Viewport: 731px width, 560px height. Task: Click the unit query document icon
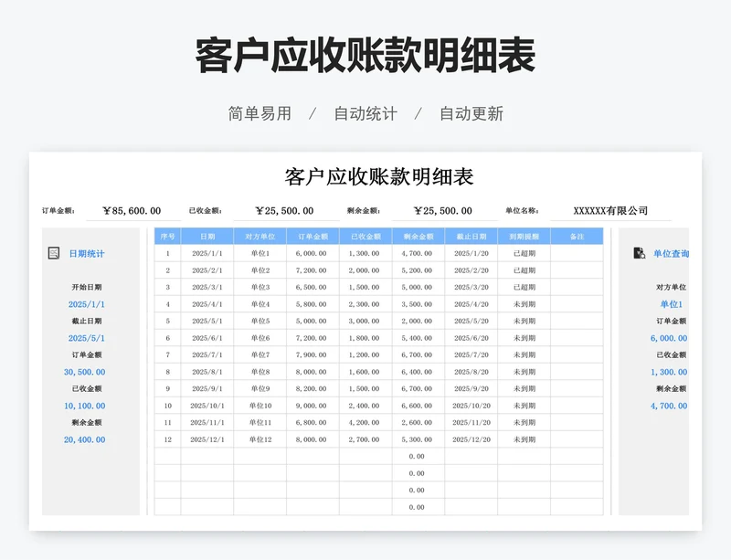[639, 253]
